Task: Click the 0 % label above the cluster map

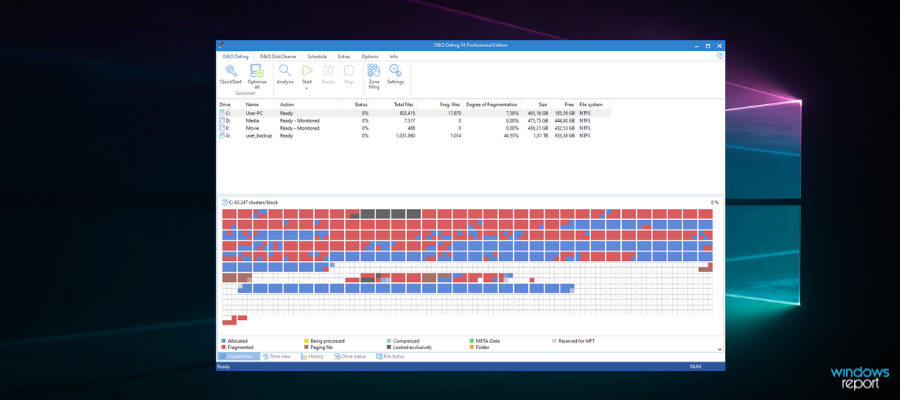Action: click(715, 202)
